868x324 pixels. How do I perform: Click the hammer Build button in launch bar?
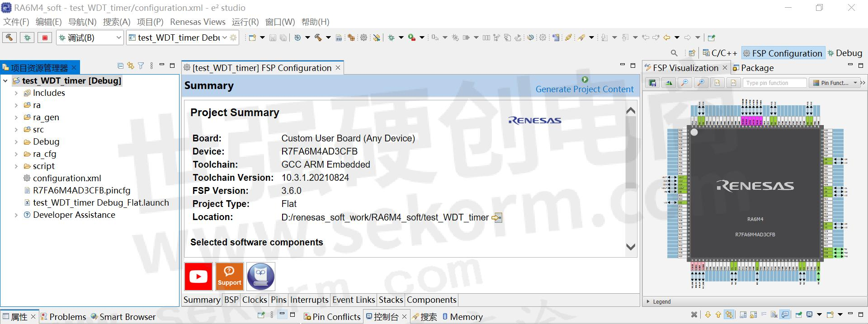pos(9,38)
